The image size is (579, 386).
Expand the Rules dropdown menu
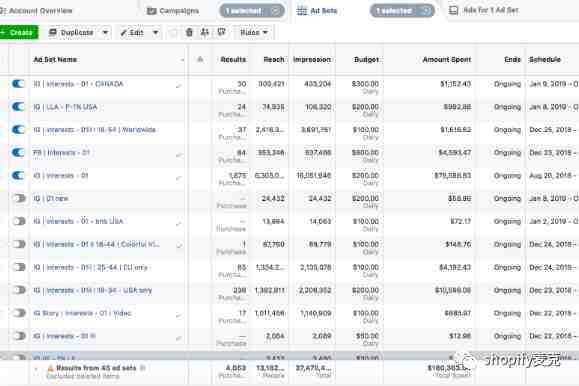[x=254, y=33]
